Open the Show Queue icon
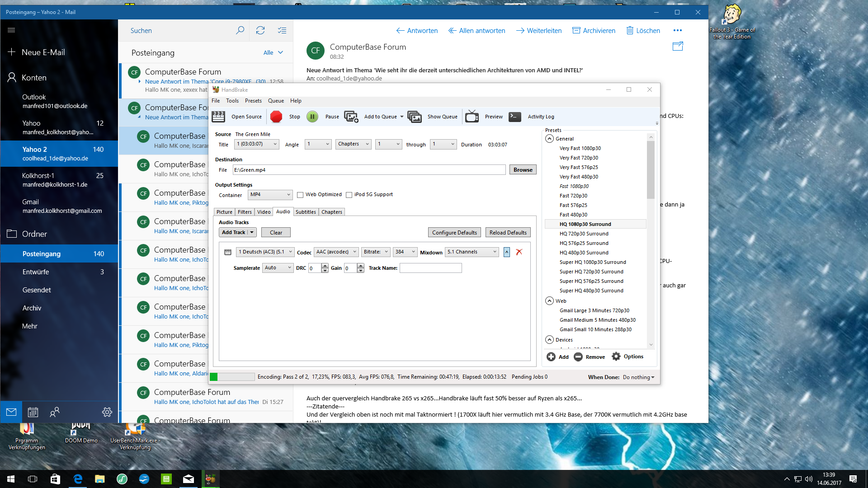Viewport: 868px width, 488px height. pos(415,117)
